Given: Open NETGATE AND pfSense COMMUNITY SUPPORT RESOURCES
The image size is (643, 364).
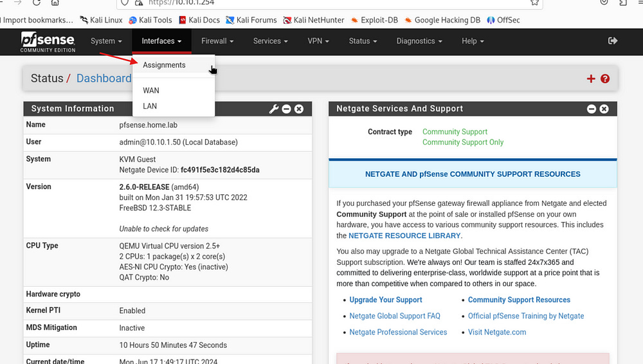Looking at the screenshot, I should click(473, 174).
